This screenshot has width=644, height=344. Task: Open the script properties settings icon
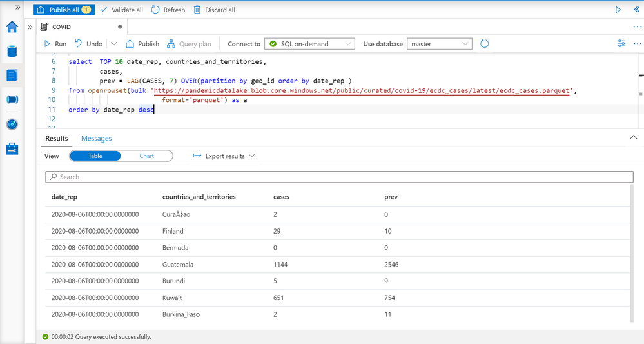(621, 44)
